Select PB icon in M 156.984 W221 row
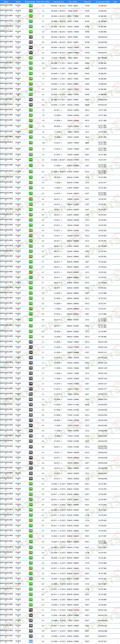 31,605
